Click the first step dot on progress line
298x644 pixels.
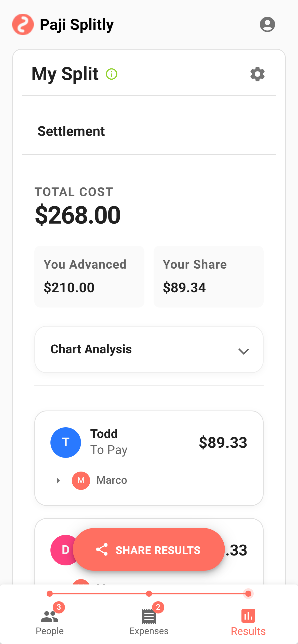pos(50,594)
